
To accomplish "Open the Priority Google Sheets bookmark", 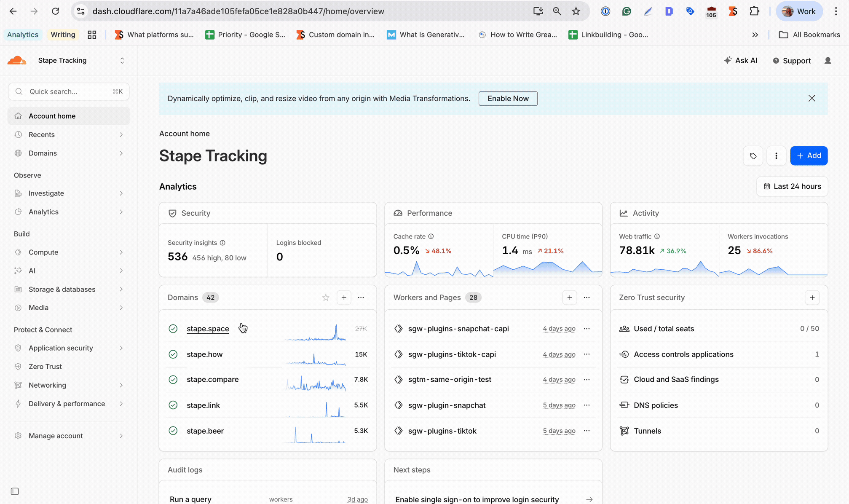I will (x=245, y=35).
